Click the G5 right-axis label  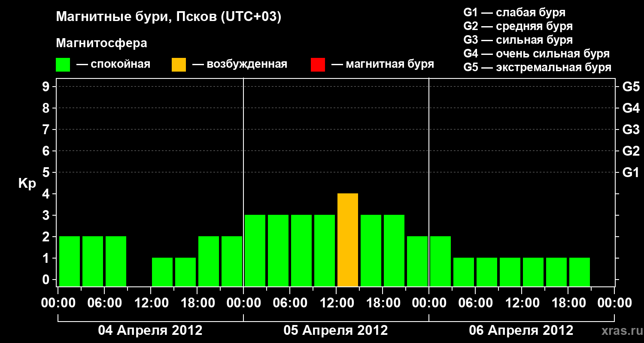point(631,87)
